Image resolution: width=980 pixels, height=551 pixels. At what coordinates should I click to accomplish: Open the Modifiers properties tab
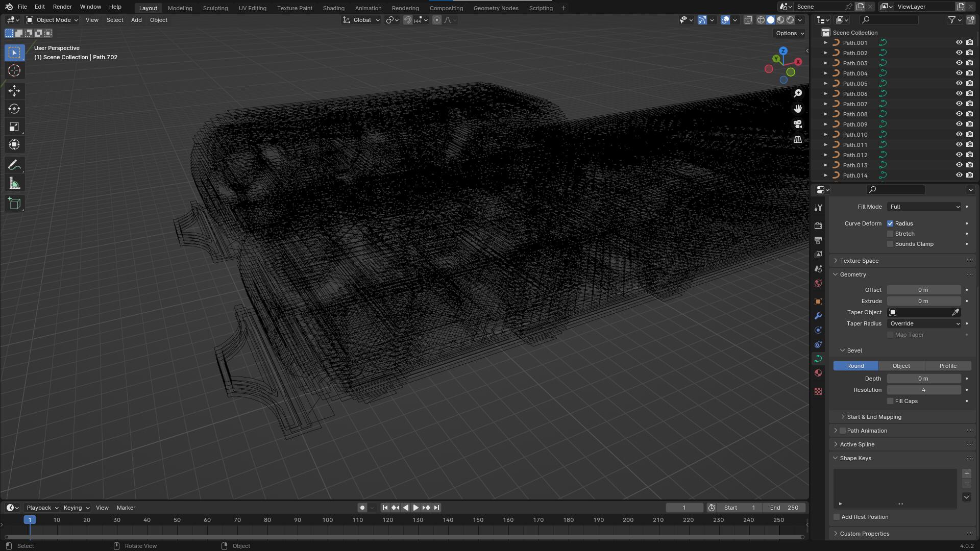click(818, 316)
